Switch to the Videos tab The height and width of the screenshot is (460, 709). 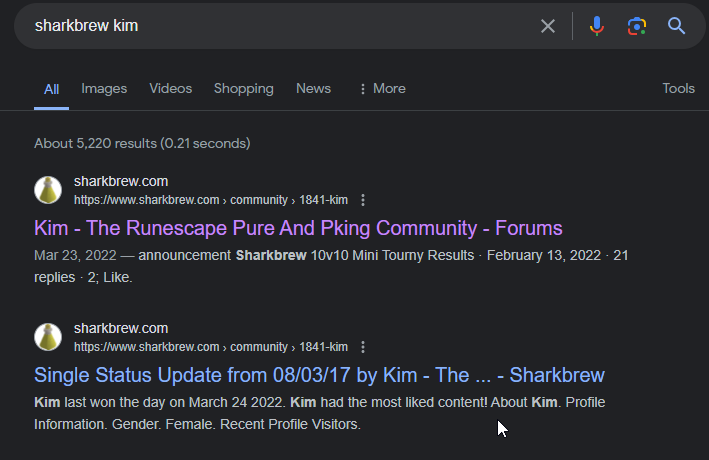pos(170,89)
